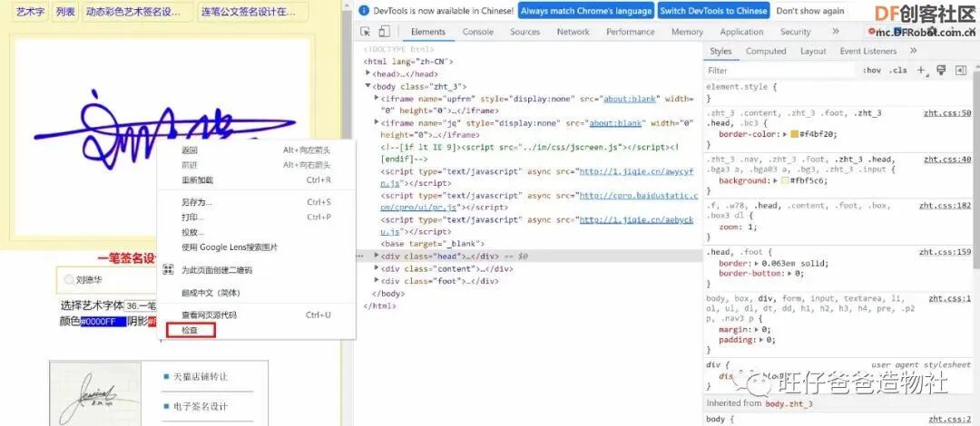Add new style rule plus icon
The height and width of the screenshot is (426, 980).
point(921,71)
